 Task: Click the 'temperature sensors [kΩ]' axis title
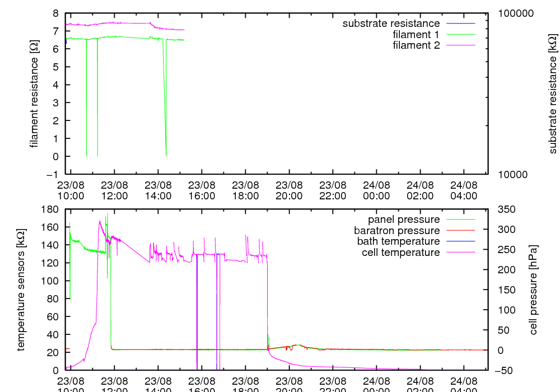point(22,290)
